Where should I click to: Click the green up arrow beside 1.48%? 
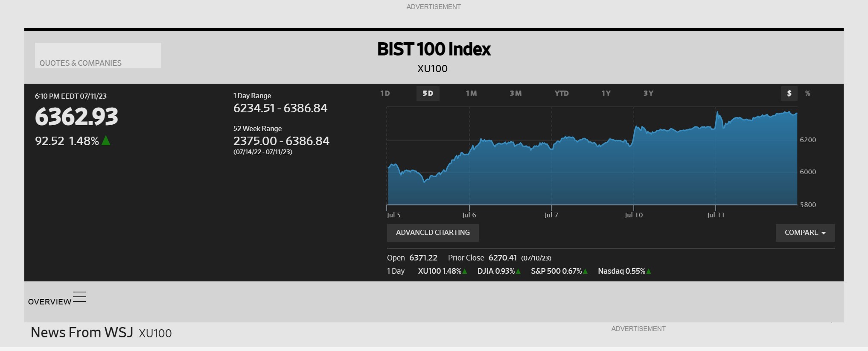pos(106,140)
